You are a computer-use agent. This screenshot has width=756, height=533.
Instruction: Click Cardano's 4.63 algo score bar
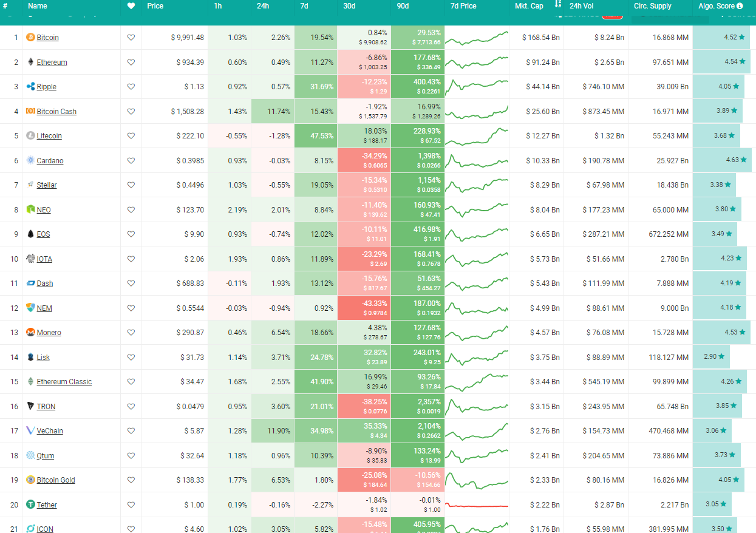[723, 160]
